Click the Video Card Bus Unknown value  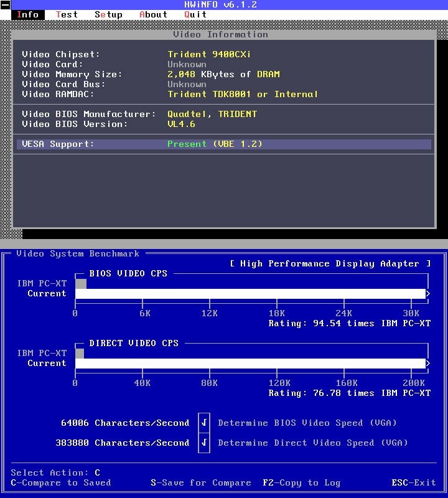pyautogui.click(x=187, y=84)
